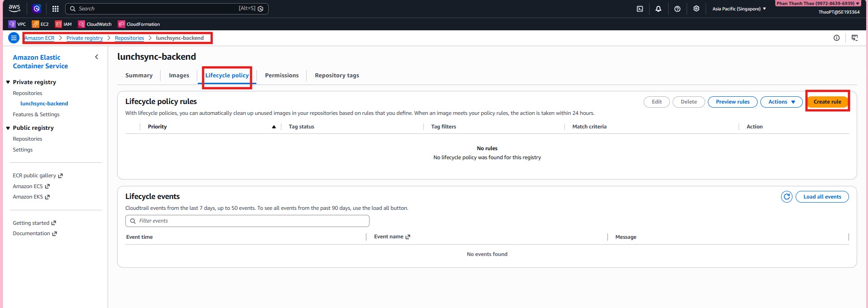868x308 pixels.
Task: Collapse the Private registry section
Action: point(8,82)
